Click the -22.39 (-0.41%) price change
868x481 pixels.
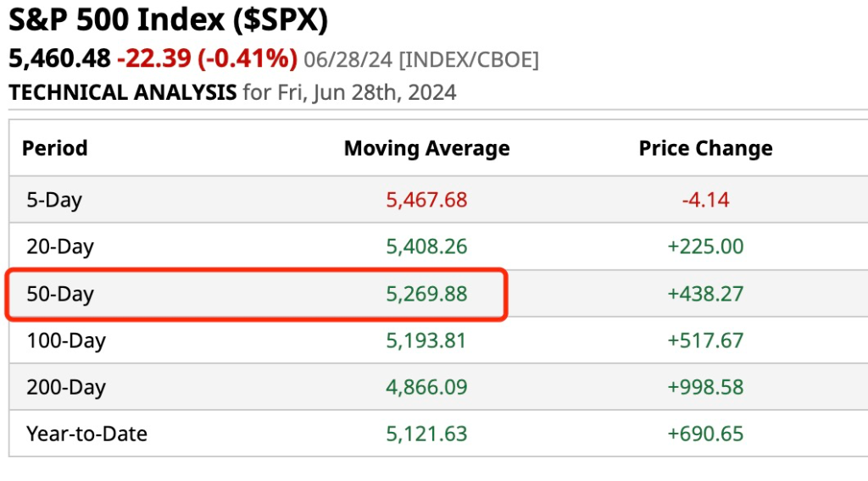click(x=207, y=58)
